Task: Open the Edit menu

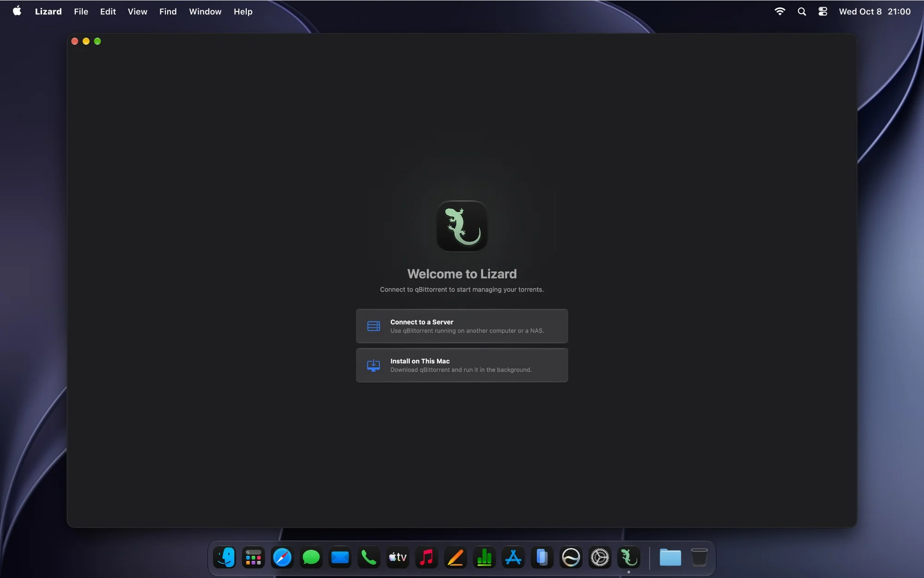Action: pyautogui.click(x=108, y=12)
